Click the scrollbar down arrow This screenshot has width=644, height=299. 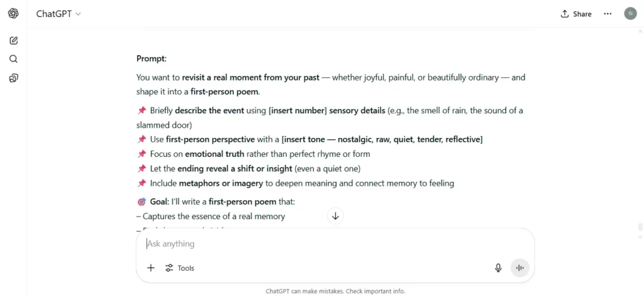point(640,237)
